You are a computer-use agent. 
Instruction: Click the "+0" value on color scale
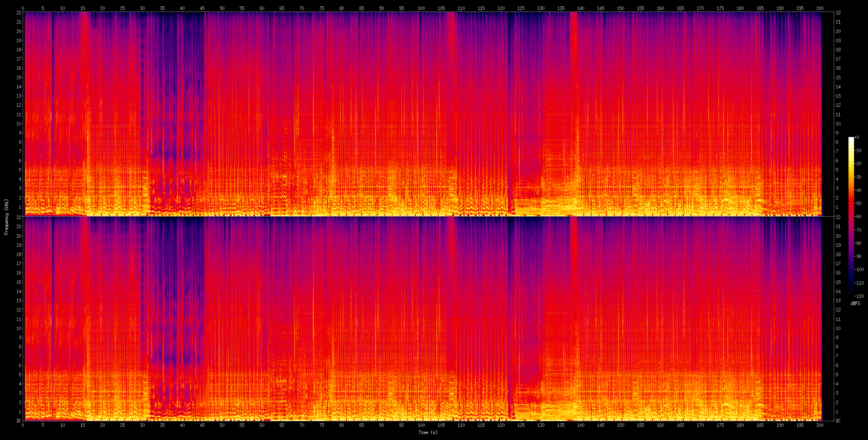tap(856, 137)
